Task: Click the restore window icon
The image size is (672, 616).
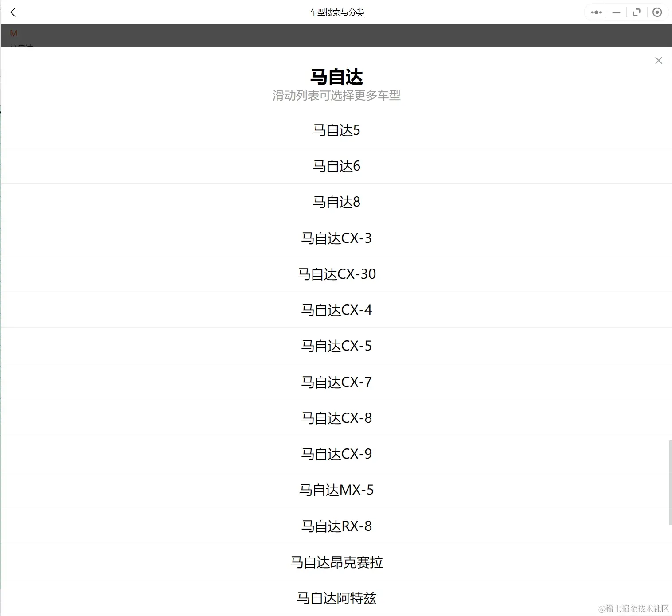Action: [x=637, y=12]
